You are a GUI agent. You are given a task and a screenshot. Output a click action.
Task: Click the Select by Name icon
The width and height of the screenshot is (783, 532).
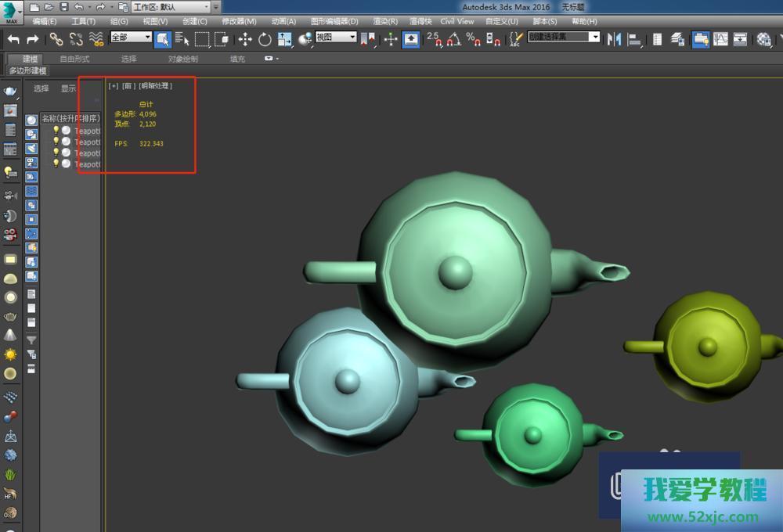(182, 39)
